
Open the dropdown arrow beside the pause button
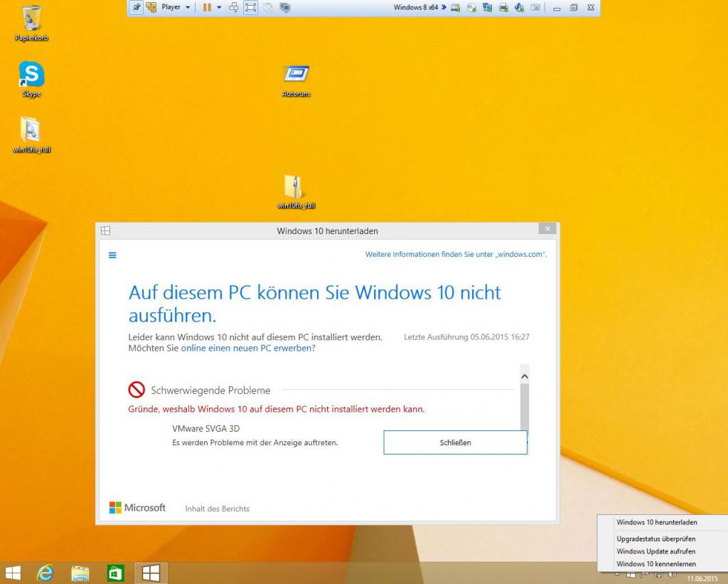(219, 7)
